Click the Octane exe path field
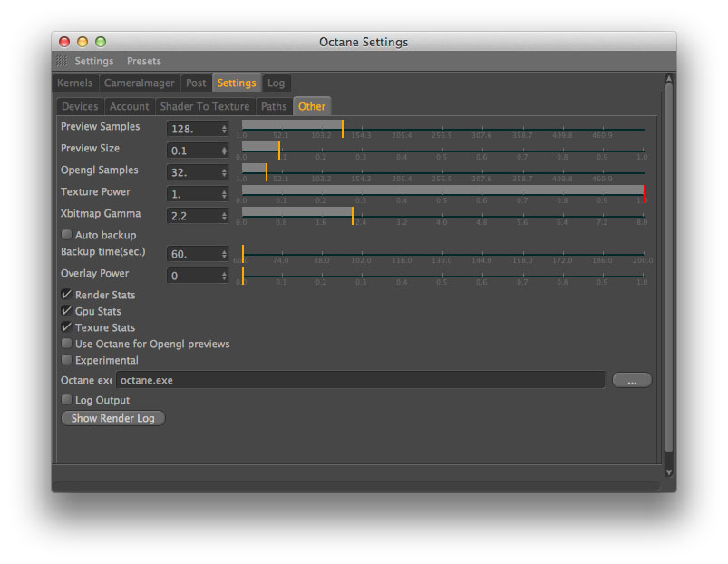The image size is (728, 564). click(x=360, y=380)
